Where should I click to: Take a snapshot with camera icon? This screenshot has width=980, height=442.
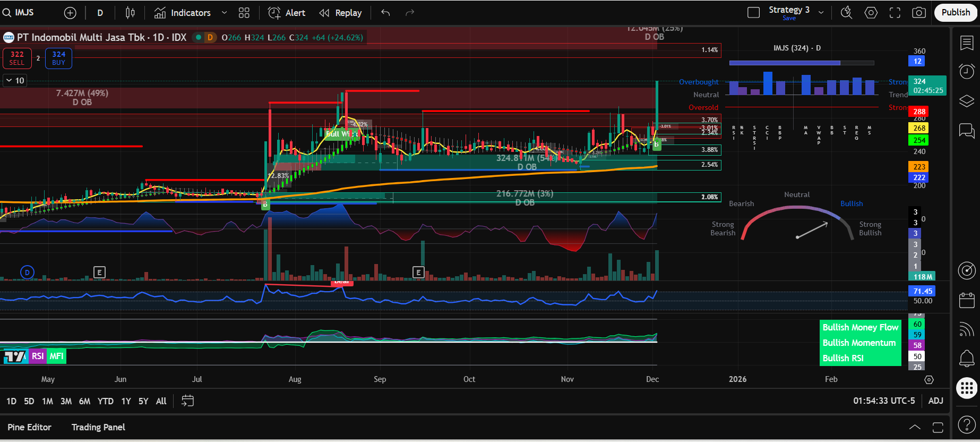[919, 13]
